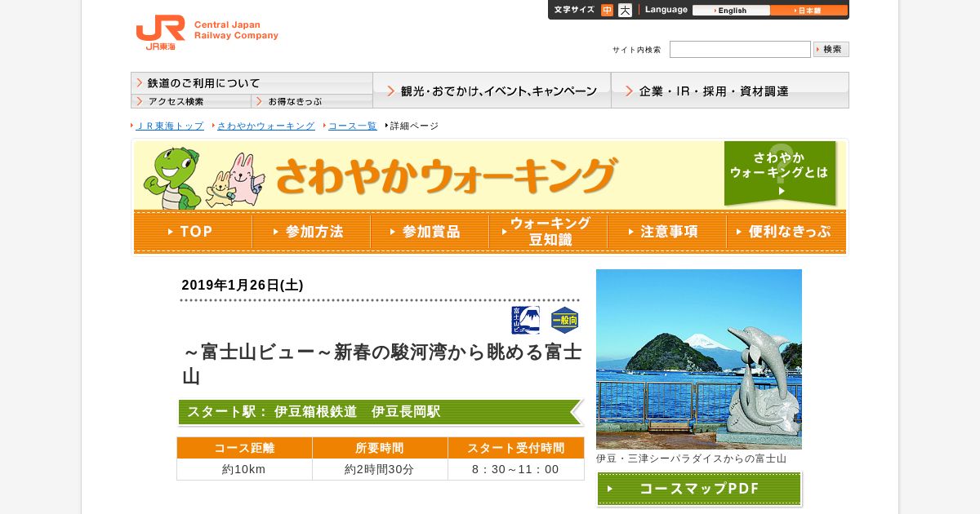Open 観光・おでかけ、イベント、キャンペーン menu
This screenshot has width=980, height=514.
tap(492, 91)
